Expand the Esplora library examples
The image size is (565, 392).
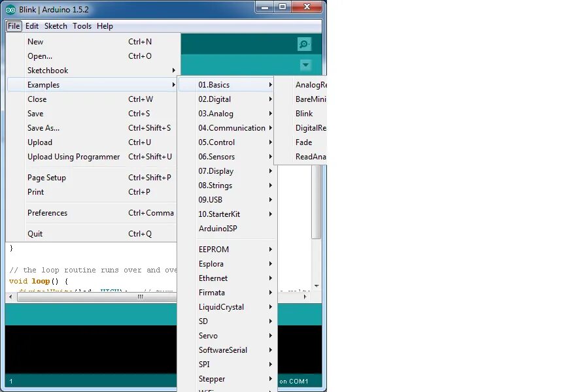227,264
